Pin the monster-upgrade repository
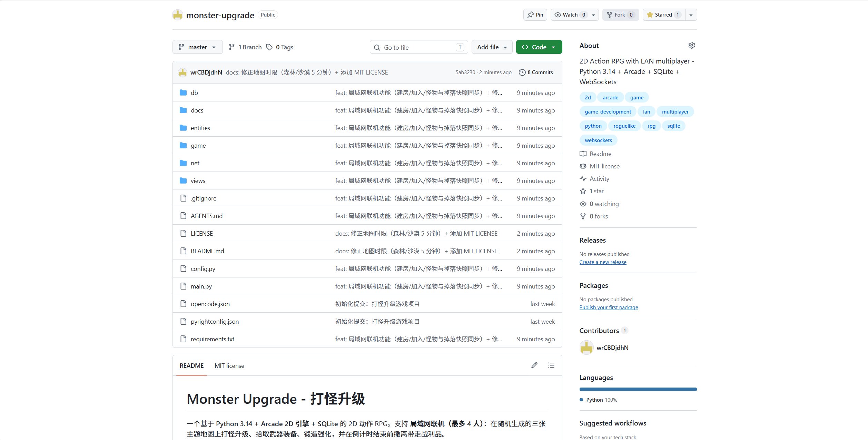868x440 pixels. click(535, 14)
